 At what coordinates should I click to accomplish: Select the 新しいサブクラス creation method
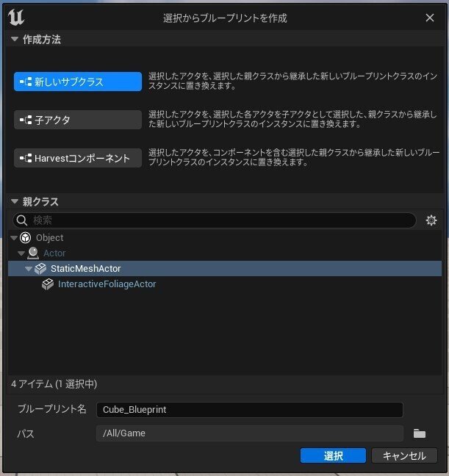(78, 82)
